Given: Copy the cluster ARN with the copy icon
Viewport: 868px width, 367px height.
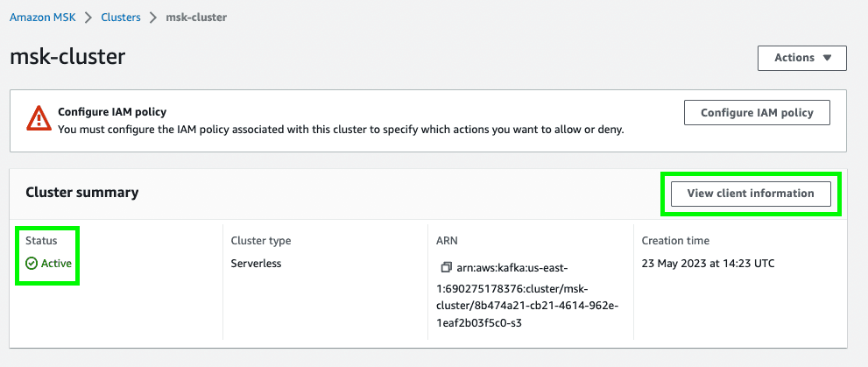Looking at the screenshot, I should click(x=446, y=268).
